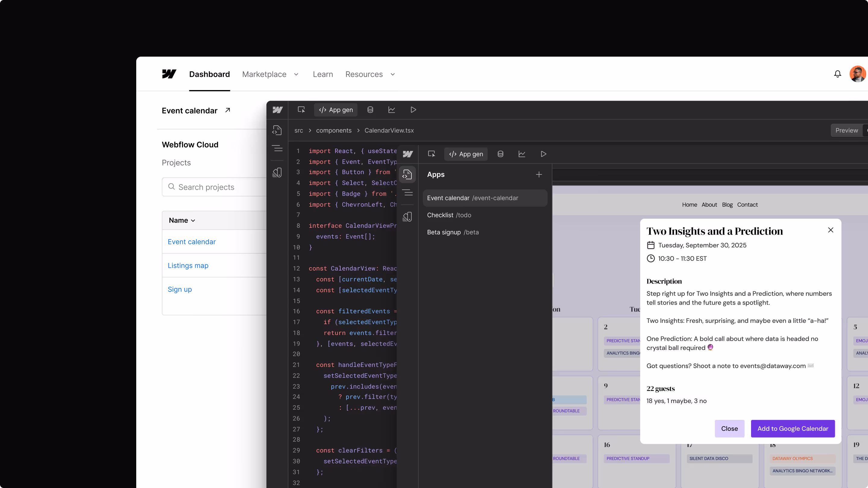Click the notification bell icon
868x488 pixels.
coord(837,74)
